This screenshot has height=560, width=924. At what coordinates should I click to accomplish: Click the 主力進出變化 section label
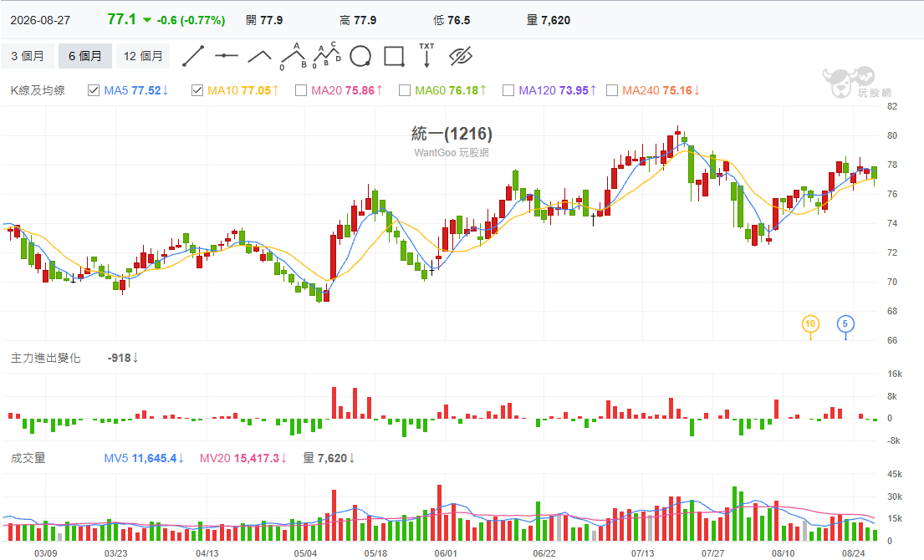point(45,358)
